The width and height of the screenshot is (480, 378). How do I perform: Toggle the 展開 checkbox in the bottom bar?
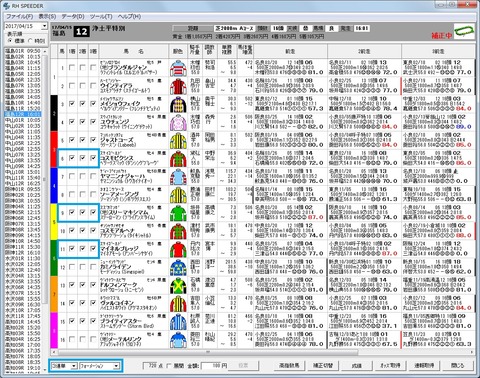click(x=169, y=366)
